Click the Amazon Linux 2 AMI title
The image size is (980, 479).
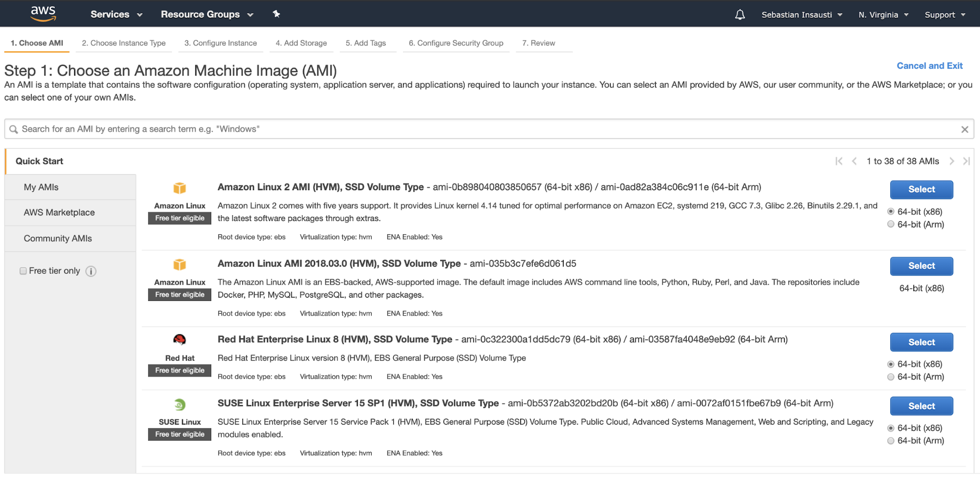point(321,187)
